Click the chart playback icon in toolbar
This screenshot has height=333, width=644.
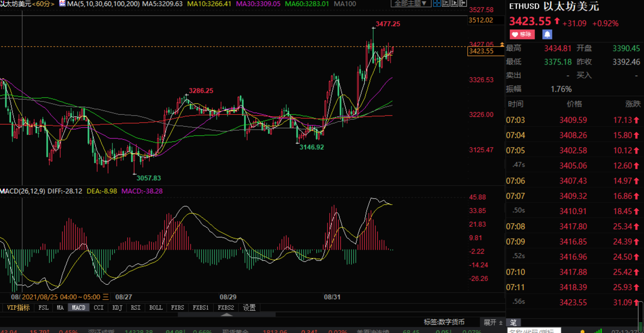(454, 3)
